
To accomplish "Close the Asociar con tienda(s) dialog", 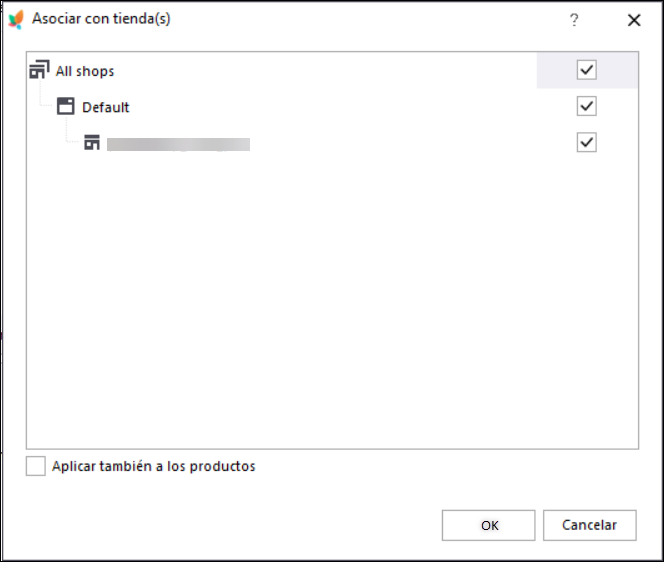I will point(634,20).
